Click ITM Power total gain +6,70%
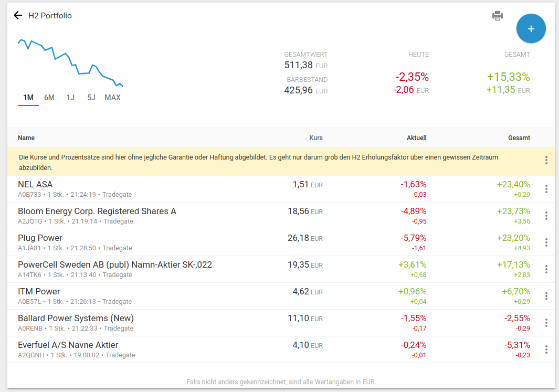Image resolution: width=559 pixels, height=392 pixels. point(516,291)
